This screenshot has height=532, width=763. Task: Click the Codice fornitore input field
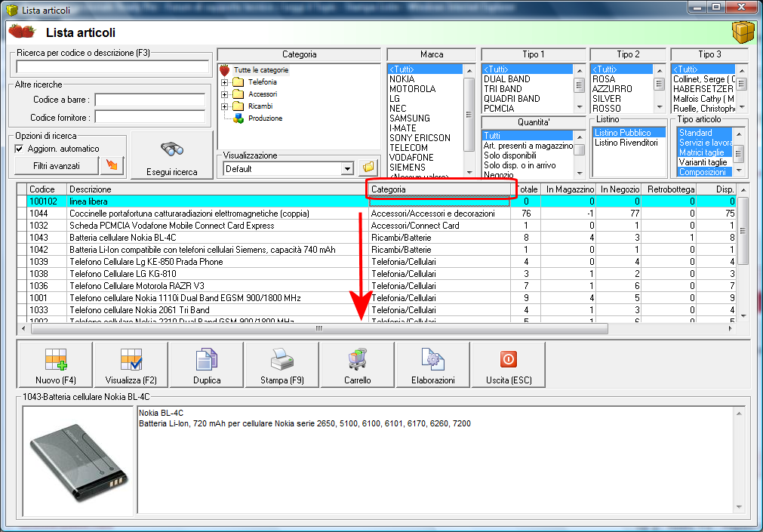[150, 117]
